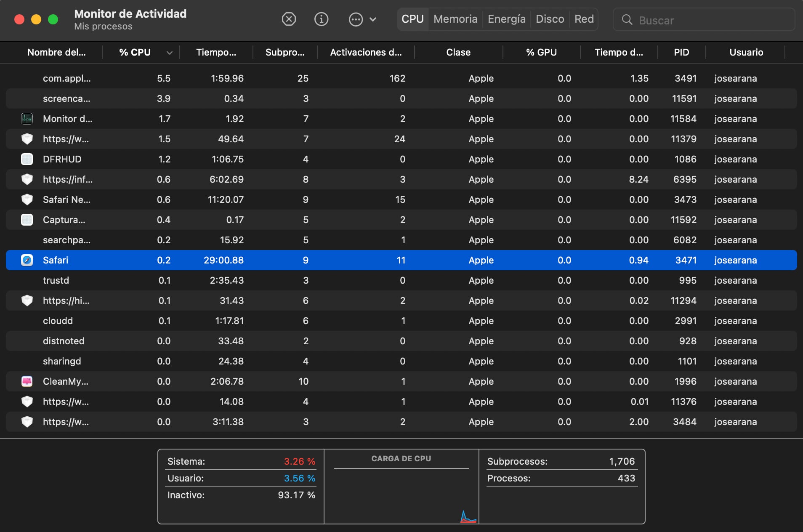
Task: Click the Monitor de Actividad process icon
Action: [27, 119]
